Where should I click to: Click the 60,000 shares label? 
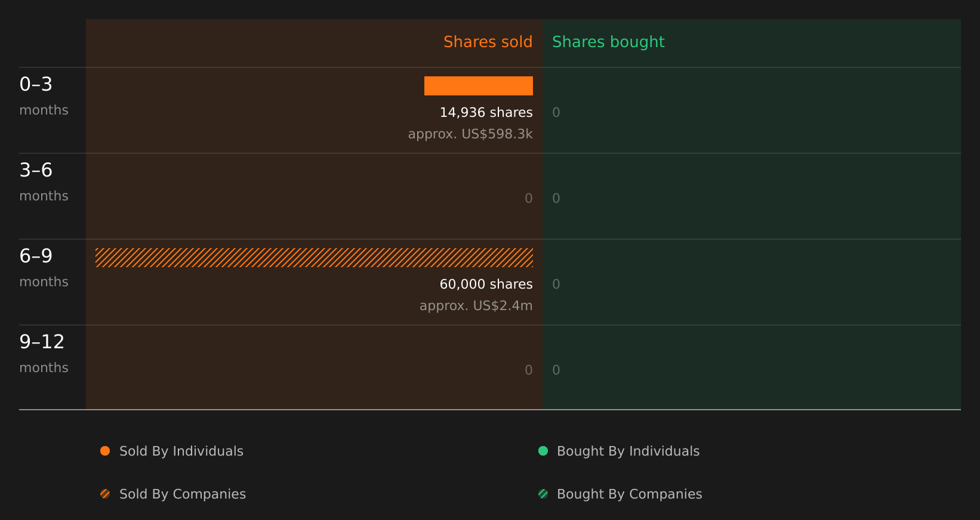pyautogui.click(x=486, y=284)
